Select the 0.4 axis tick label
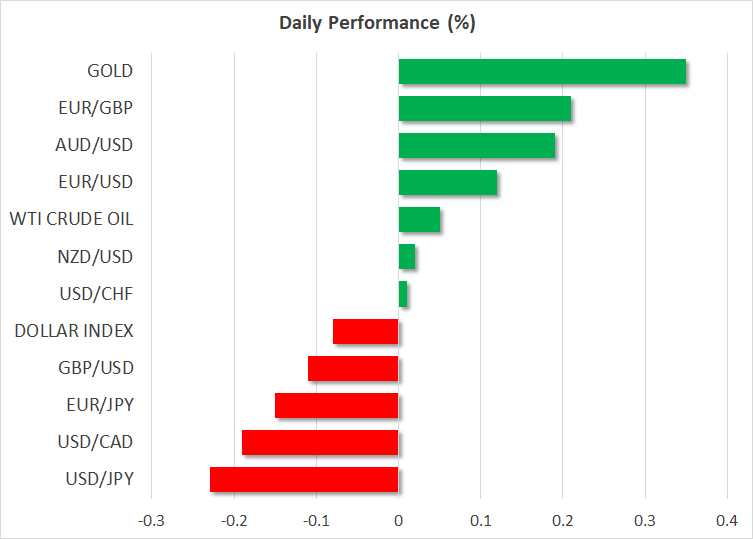The width and height of the screenshot is (753, 539). (x=727, y=521)
